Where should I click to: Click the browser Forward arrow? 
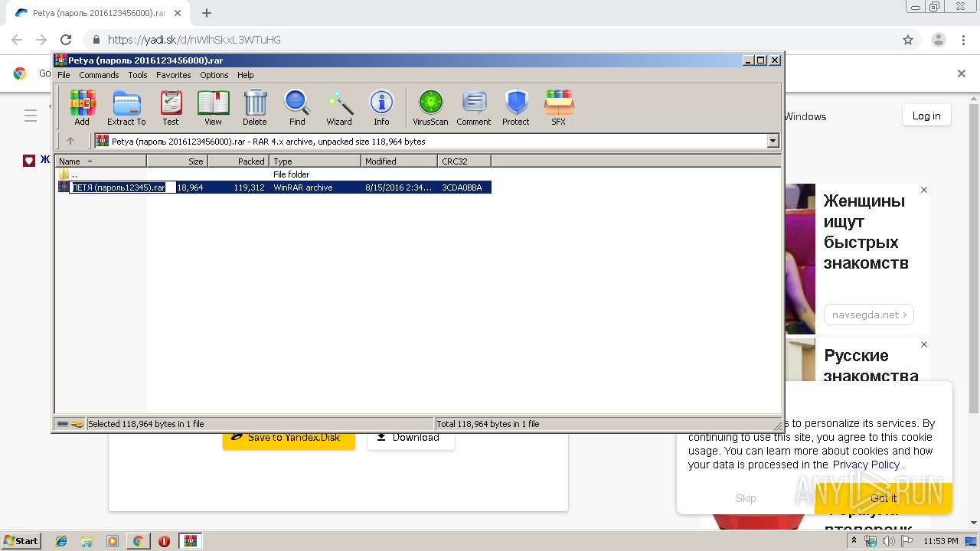tap(41, 40)
